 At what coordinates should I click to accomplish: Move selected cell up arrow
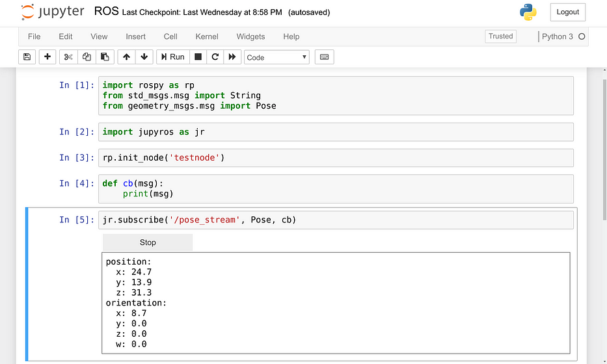126,57
